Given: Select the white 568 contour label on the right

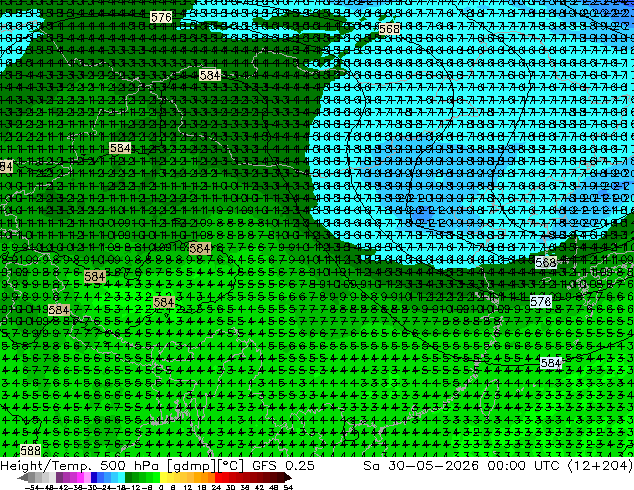Looking at the screenshot, I should (545, 262).
